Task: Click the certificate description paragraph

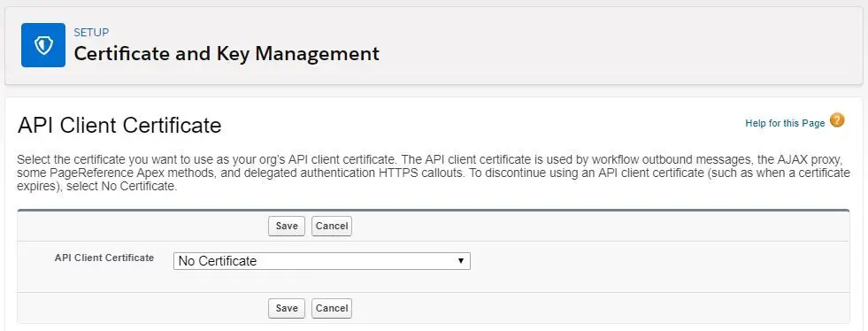Action: (x=434, y=173)
